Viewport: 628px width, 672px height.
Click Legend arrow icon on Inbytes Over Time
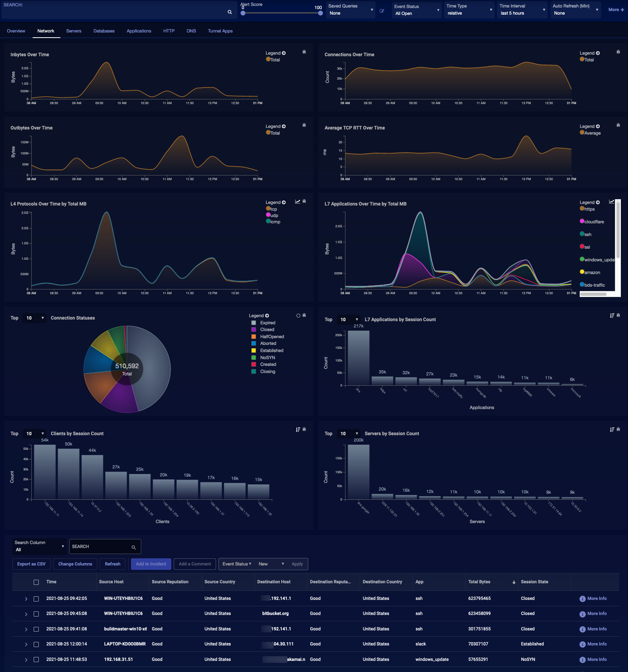tap(284, 53)
